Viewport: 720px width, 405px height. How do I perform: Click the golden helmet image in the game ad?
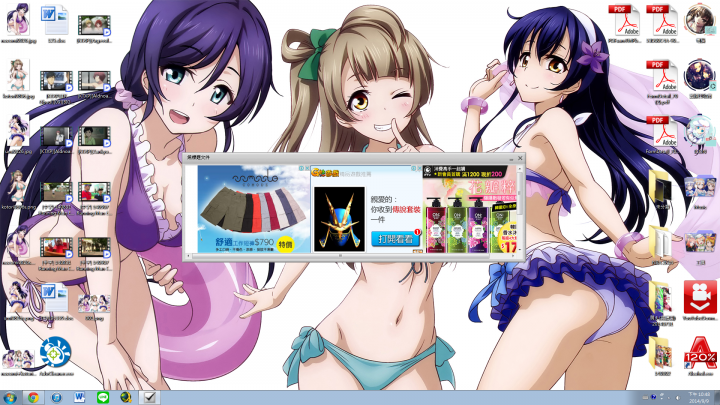click(339, 219)
